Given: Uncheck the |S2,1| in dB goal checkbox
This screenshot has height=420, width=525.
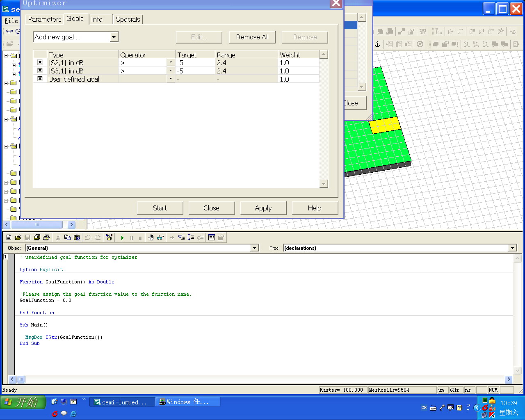Looking at the screenshot, I should tap(40, 62).
